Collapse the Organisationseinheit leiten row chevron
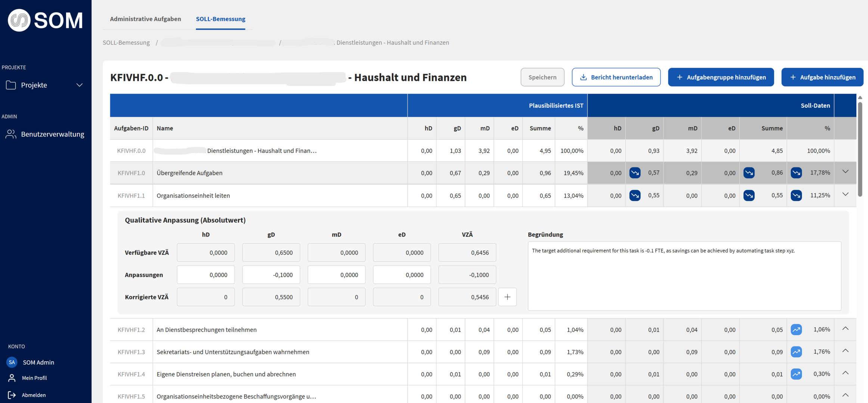 click(x=845, y=194)
